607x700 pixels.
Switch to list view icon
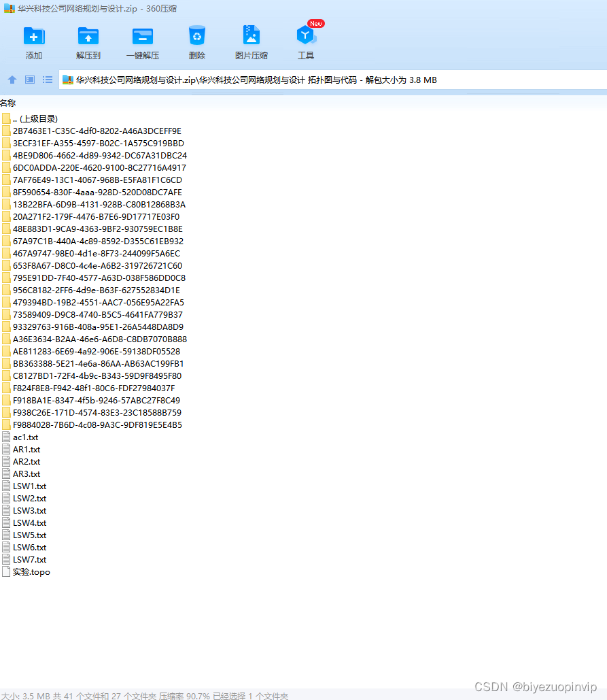48,80
